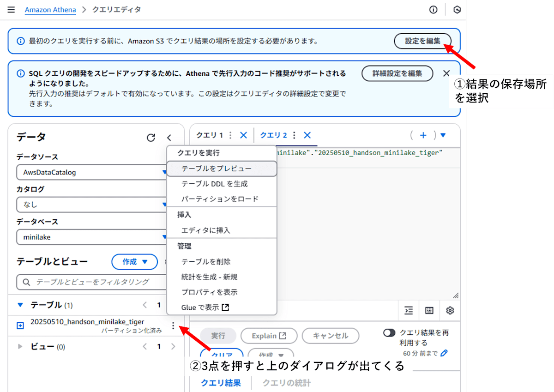The height and width of the screenshot is (392, 554).
Task: Open the カタログ dropdown
Action: pos(91,204)
